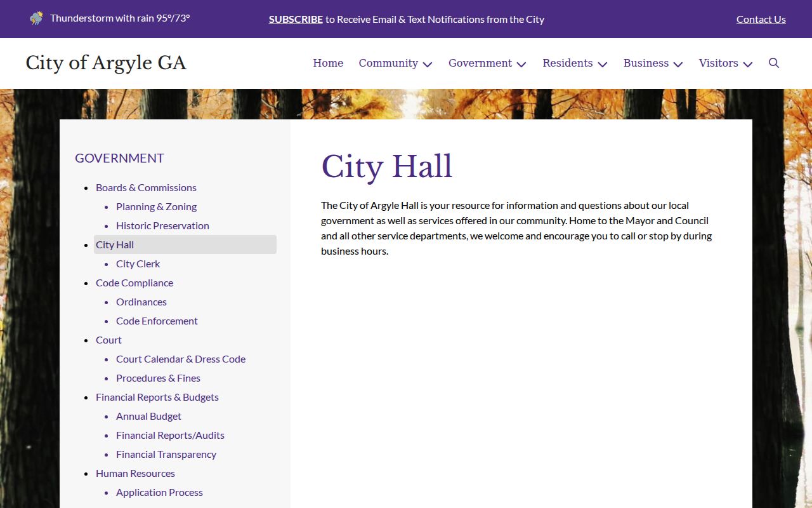The image size is (812, 508).
Task: View the Annual Budget page
Action: (x=148, y=416)
